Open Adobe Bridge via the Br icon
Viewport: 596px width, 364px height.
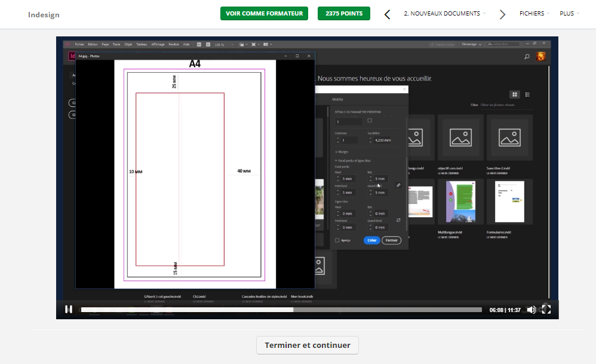[199, 44]
